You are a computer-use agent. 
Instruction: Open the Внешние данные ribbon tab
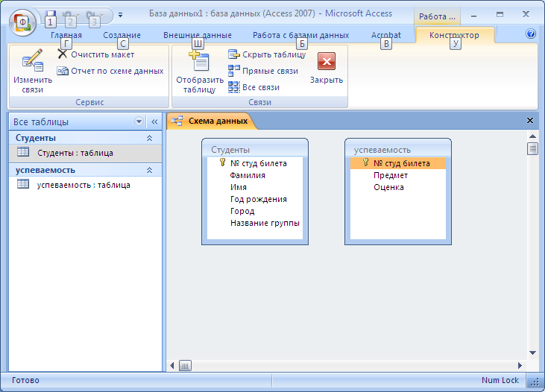coord(198,35)
